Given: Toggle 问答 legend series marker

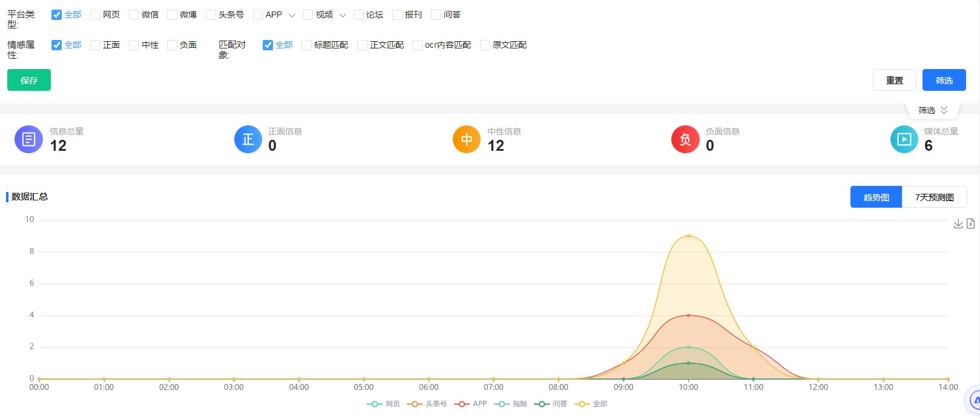Looking at the screenshot, I should pyautogui.click(x=542, y=404).
